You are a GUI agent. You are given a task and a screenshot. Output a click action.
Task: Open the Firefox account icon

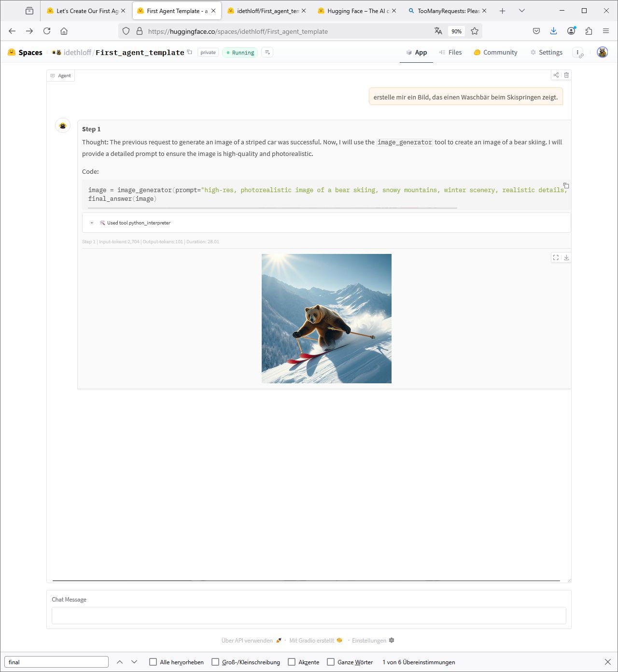(571, 31)
